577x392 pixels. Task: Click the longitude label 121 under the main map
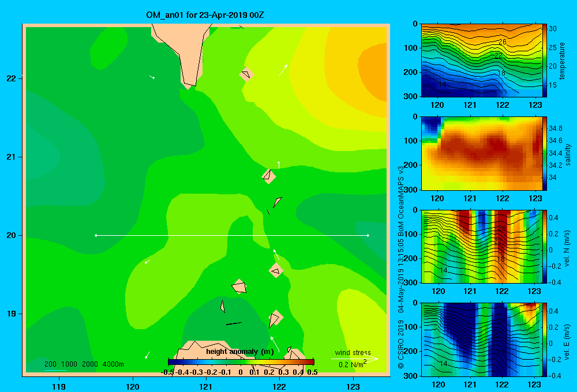pos(206,386)
